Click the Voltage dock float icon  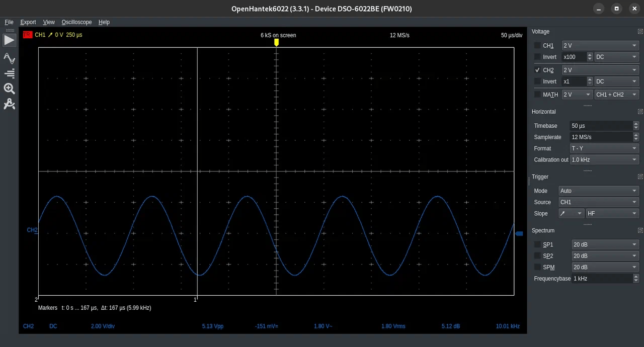tap(640, 32)
